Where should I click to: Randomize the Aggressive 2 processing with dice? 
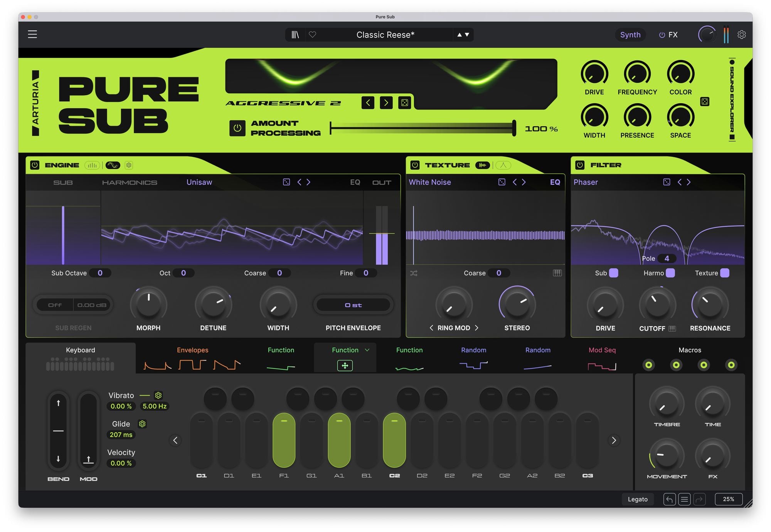click(x=404, y=102)
